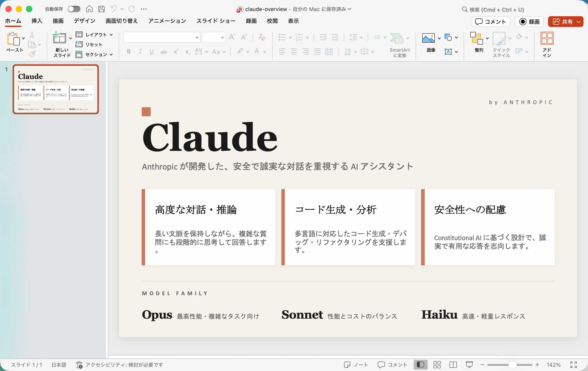Click the 録画 record button at top right

pos(529,22)
